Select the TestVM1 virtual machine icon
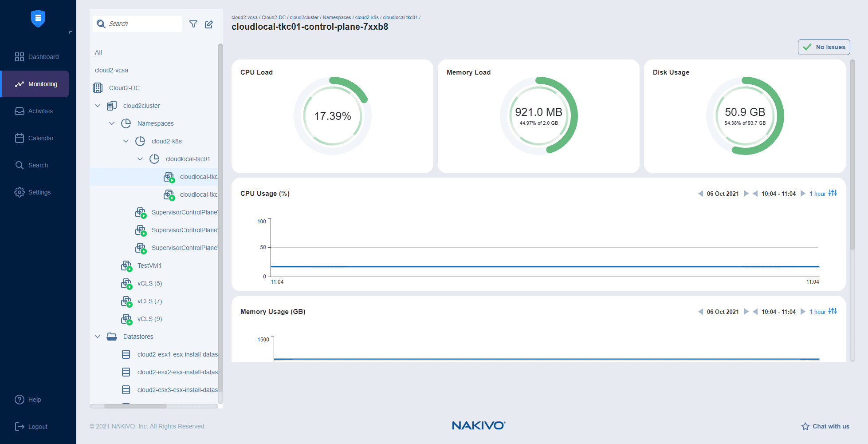 coord(126,266)
